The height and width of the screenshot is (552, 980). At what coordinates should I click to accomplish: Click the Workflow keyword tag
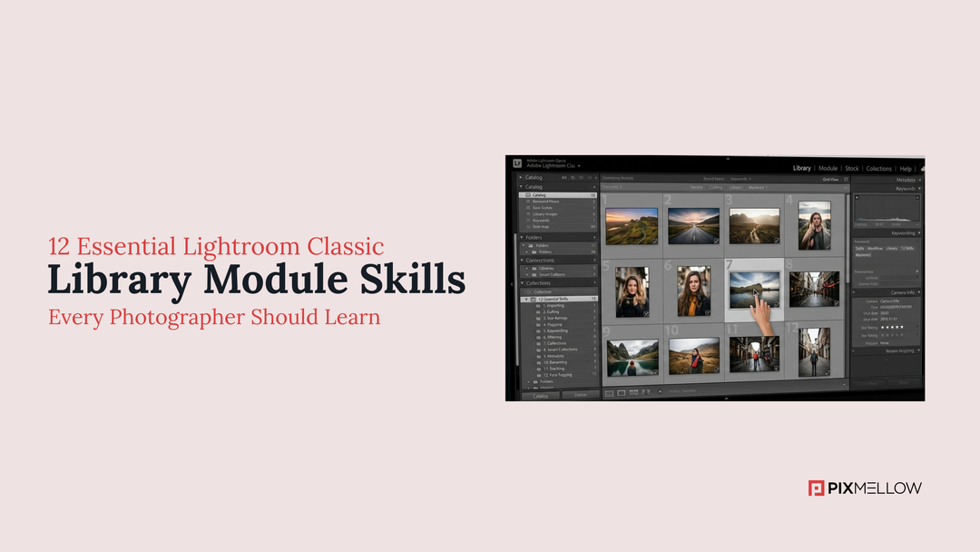point(875,248)
